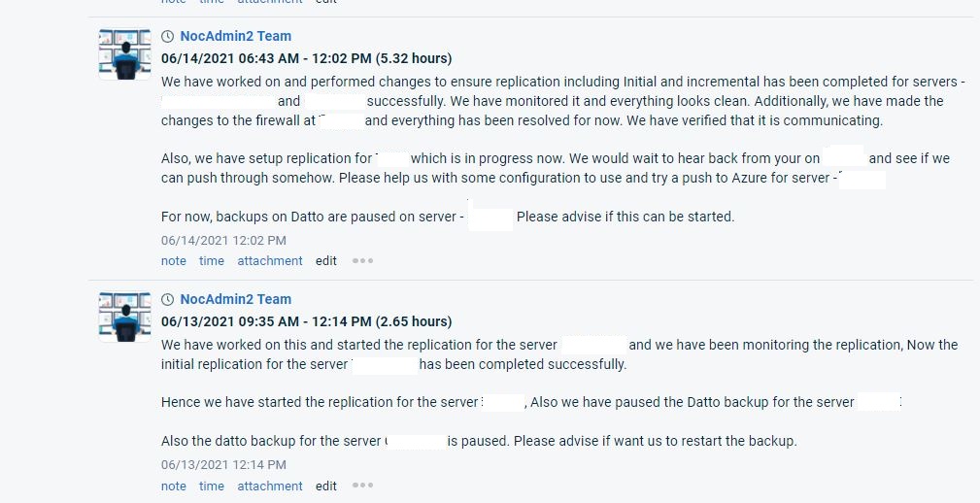This screenshot has width=980, height=503.
Task: Click "time" under the 06/14/2021 12:02 PM entry
Action: coord(212,260)
